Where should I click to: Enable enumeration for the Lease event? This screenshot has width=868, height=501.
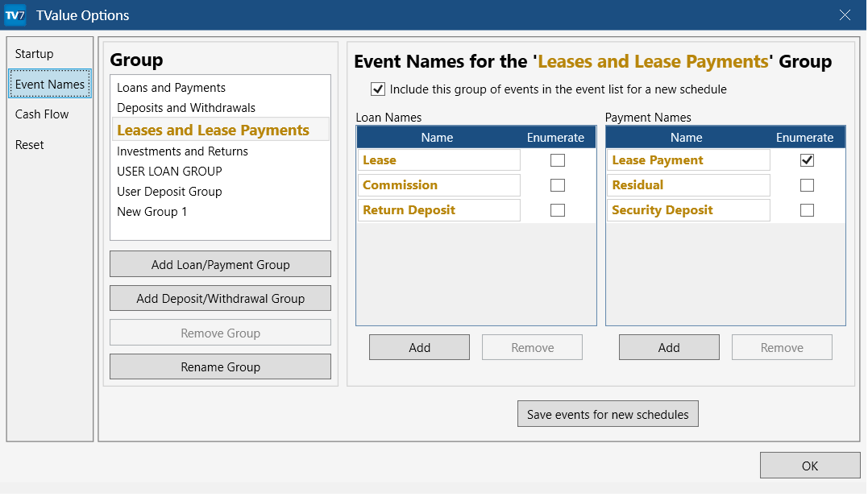[557, 159]
